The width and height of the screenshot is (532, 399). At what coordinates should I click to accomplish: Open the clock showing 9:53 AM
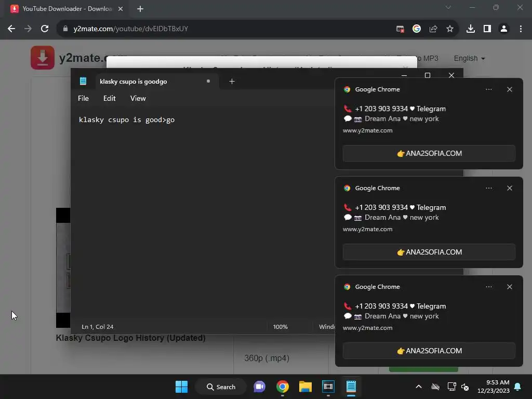click(x=494, y=387)
